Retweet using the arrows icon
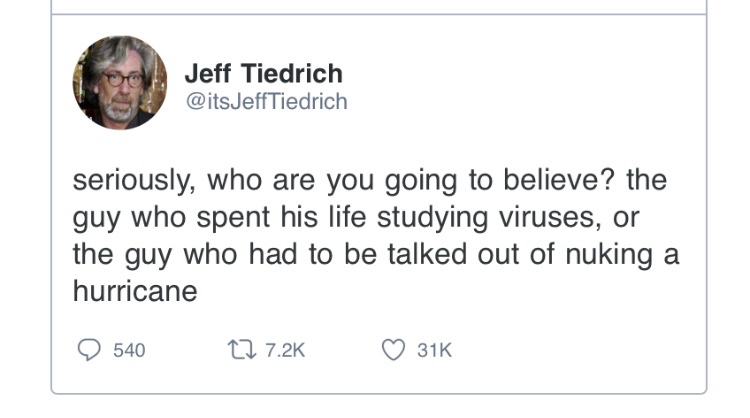The height and width of the screenshot is (418, 750). point(240,350)
